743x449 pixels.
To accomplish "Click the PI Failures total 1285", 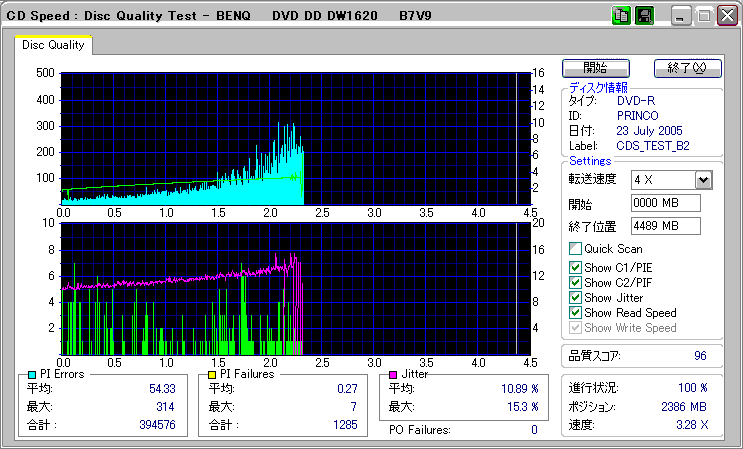I will pos(345,425).
